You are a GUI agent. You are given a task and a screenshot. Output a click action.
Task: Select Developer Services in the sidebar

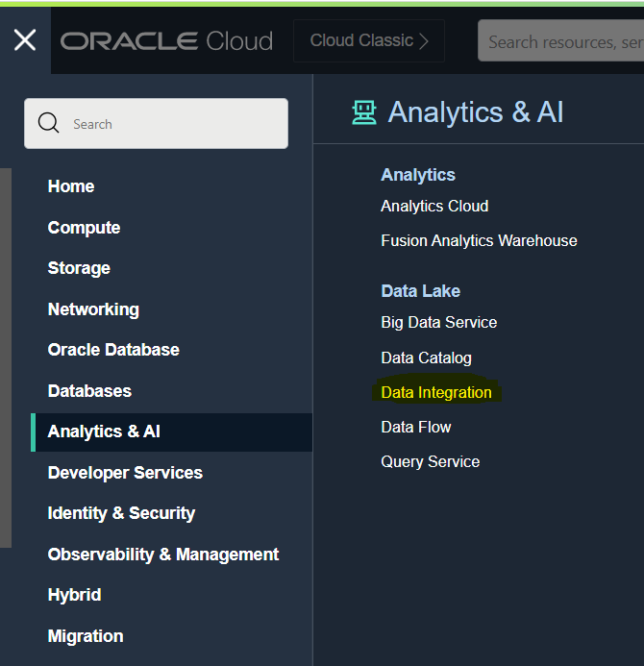tap(125, 473)
